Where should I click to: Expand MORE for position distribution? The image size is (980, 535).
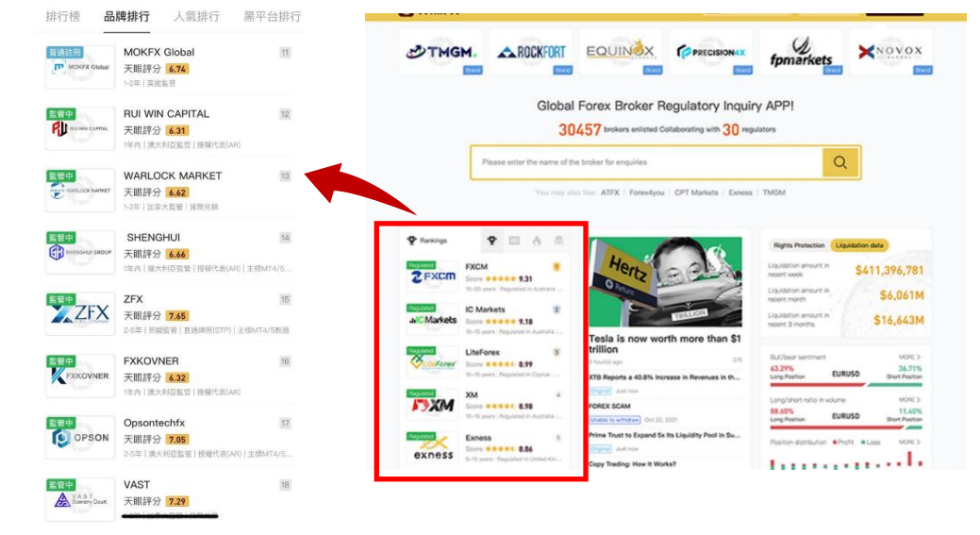(x=908, y=442)
